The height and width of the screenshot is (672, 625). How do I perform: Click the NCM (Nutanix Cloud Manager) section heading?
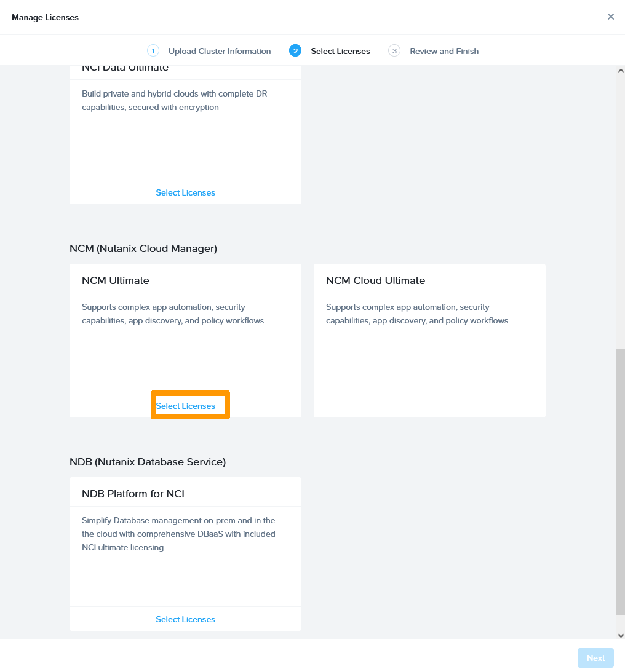click(143, 248)
